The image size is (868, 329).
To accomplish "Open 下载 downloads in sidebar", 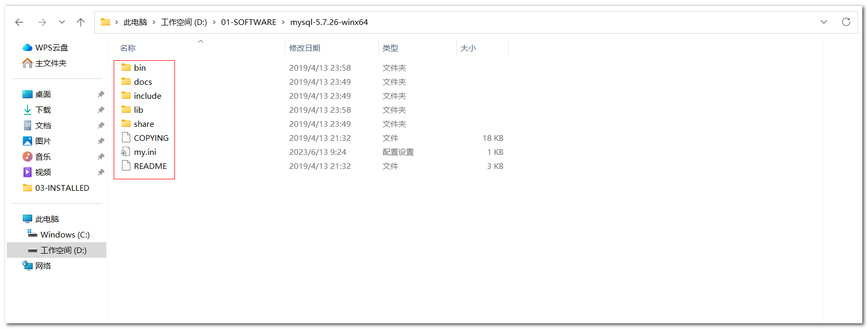I will [x=37, y=110].
